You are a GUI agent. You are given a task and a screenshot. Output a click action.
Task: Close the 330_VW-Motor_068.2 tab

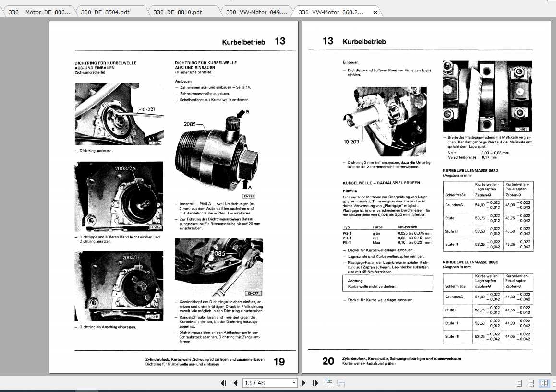pyautogui.click(x=375, y=12)
